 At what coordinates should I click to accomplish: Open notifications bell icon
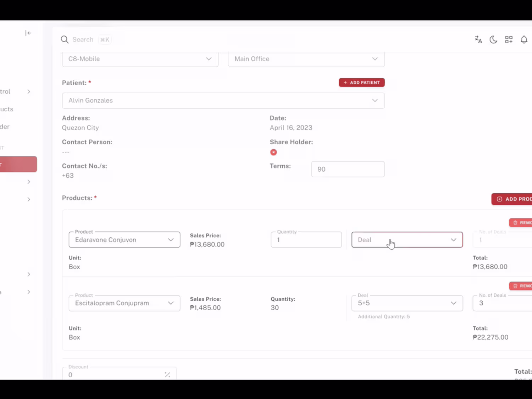coord(524,39)
